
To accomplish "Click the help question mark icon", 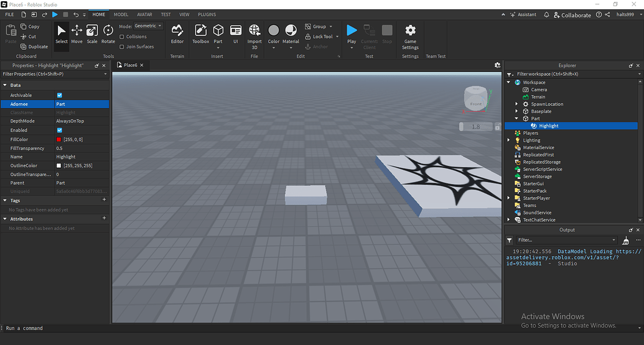I will pos(599,15).
